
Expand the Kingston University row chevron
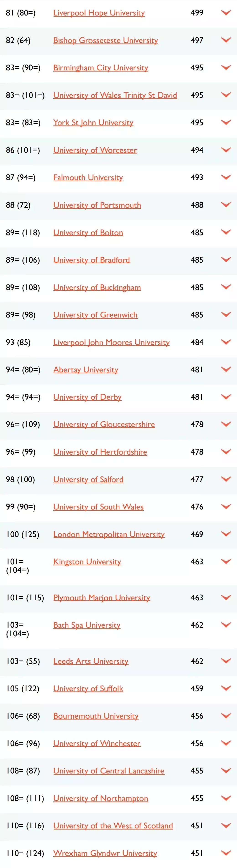pyautogui.click(x=226, y=561)
